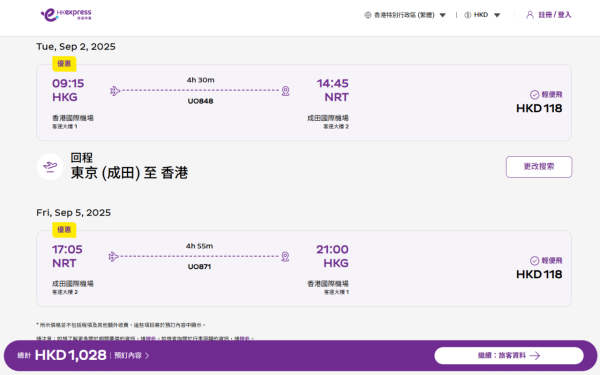
Task: Open the HK Express logo home link
Action: [x=66, y=15]
